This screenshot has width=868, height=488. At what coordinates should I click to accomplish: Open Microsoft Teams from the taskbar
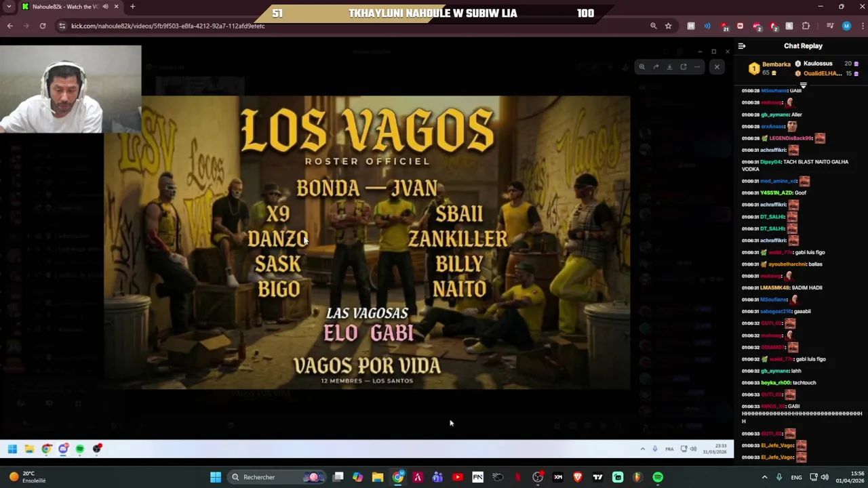coord(437,477)
